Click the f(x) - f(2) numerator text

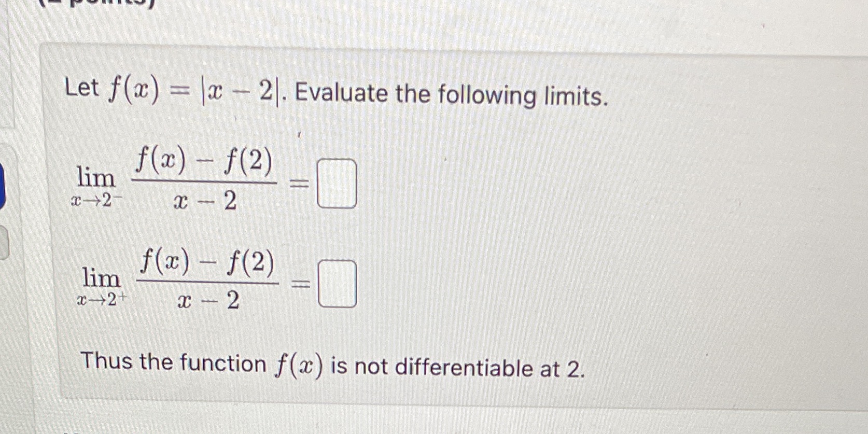pos(205,162)
